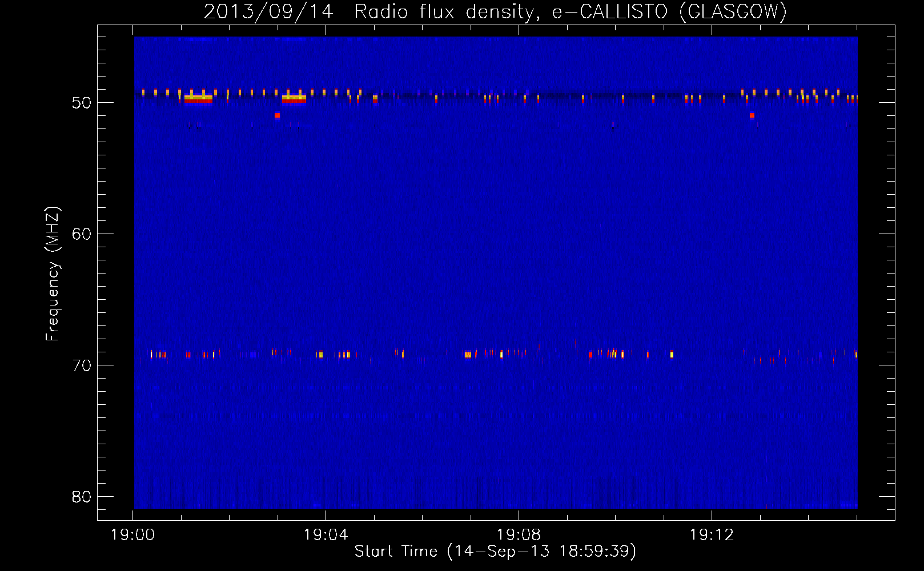Click the '19:08' time tick label

click(519, 535)
